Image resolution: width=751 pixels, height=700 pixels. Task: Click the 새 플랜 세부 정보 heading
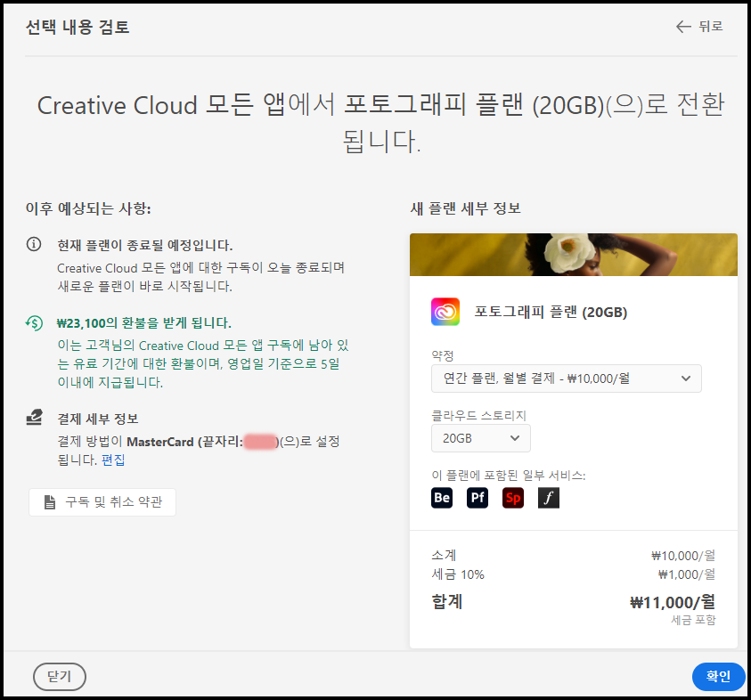click(x=466, y=208)
